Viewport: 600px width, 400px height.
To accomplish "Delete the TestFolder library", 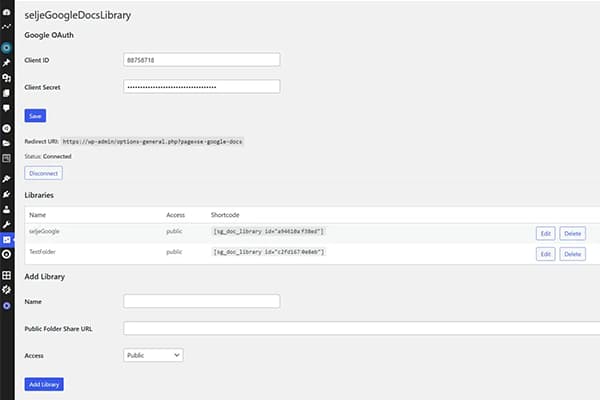I will pyautogui.click(x=572, y=254).
